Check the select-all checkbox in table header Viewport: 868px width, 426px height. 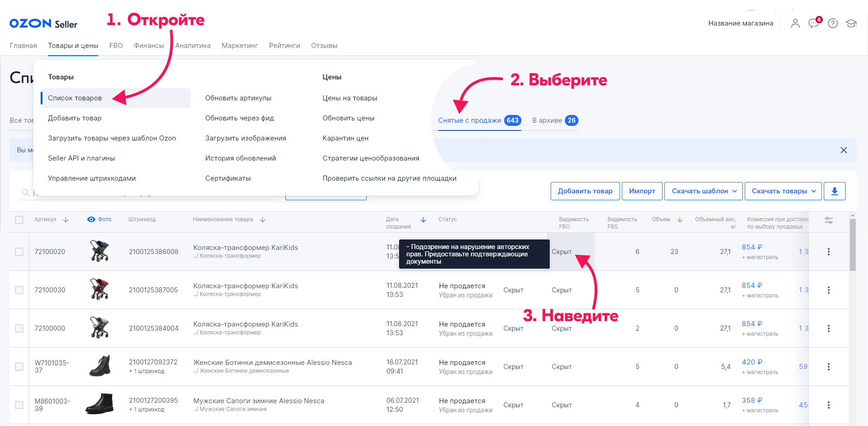point(19,220)
